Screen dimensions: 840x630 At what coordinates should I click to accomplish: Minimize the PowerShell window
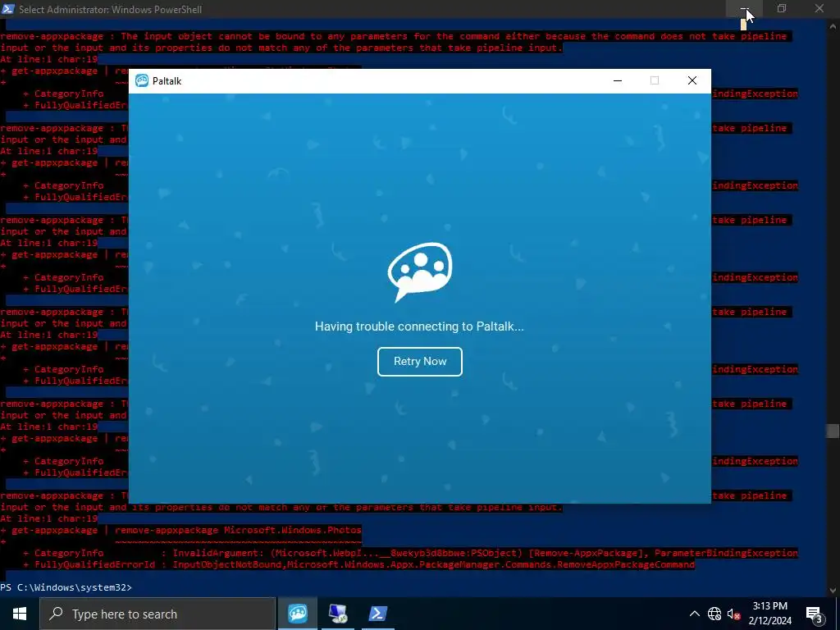(744, 8)
